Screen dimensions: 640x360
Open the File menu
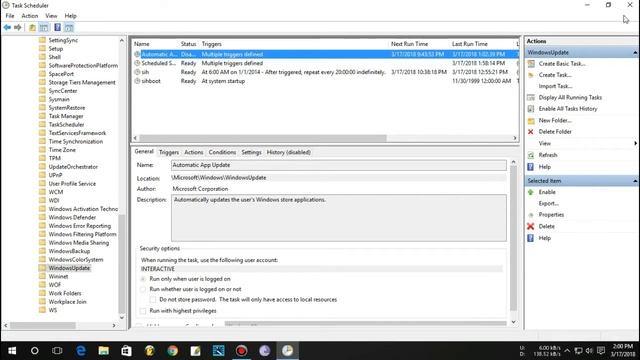[10, 16]
